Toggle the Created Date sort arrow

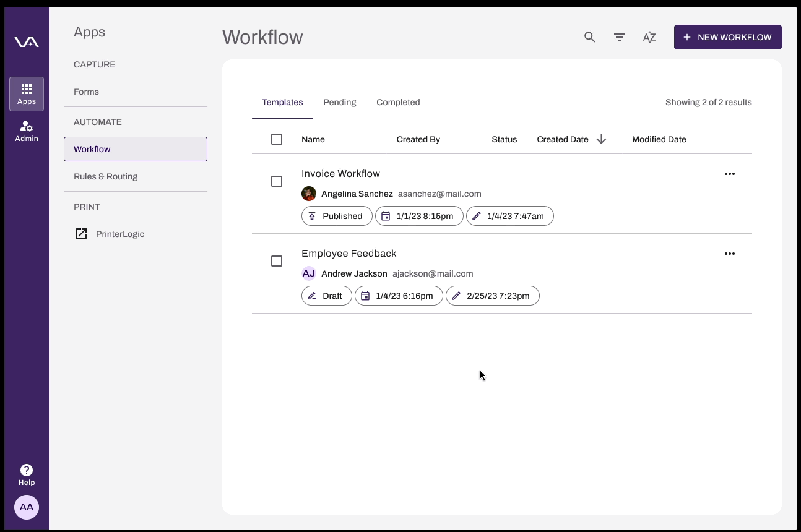[601, 139]
